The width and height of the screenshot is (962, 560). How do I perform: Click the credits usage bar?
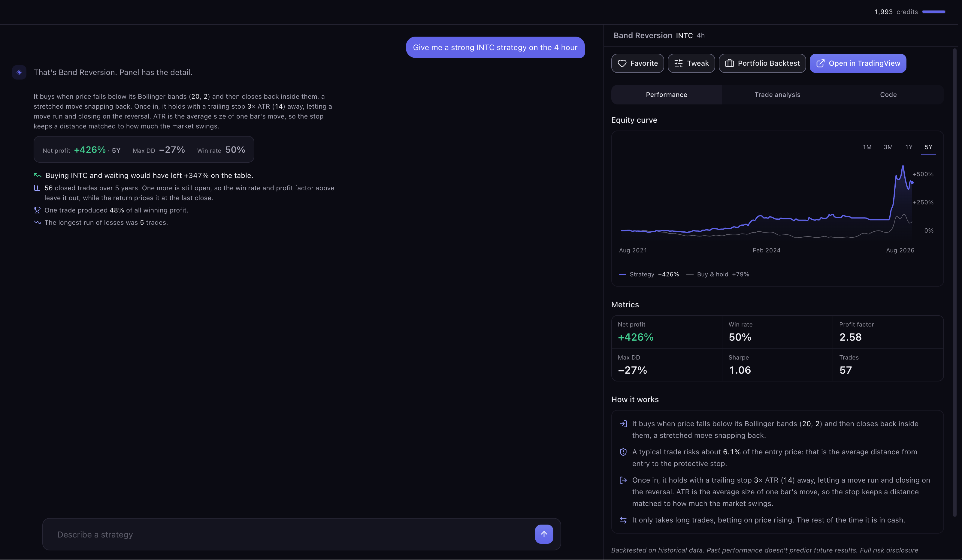click(x=933, y=12)
